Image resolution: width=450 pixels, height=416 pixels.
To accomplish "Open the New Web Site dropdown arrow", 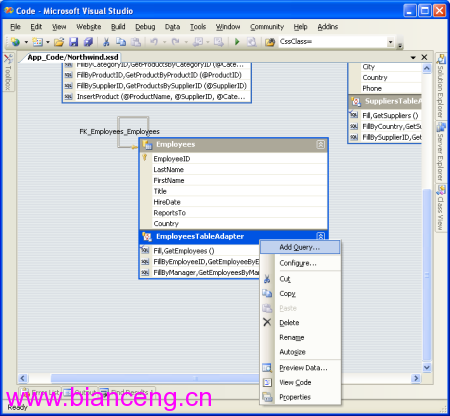I will (26, 42).
